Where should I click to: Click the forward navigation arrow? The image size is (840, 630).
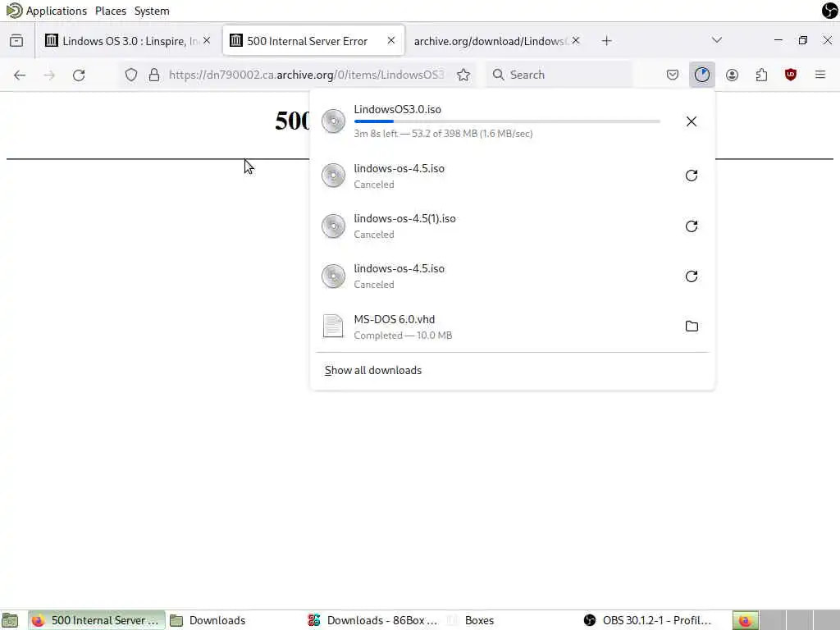[x=49, y=75]
